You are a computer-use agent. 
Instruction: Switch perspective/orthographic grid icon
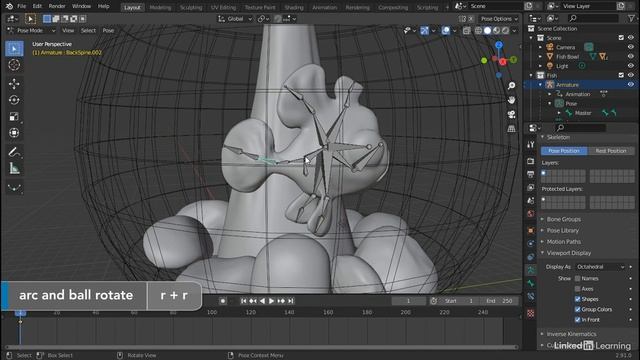pyautogui.click(x=511, y=129)
